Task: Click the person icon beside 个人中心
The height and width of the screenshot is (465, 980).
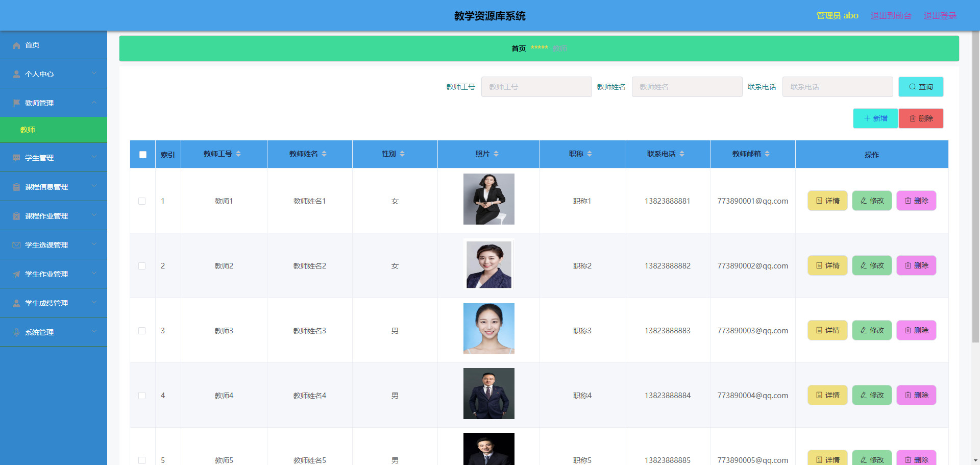Action: 16,75
